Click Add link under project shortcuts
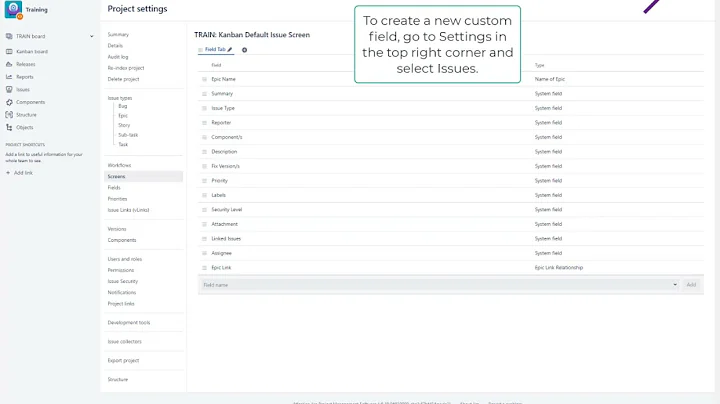This screenshot has height=404, width=720. pos(23,173)
